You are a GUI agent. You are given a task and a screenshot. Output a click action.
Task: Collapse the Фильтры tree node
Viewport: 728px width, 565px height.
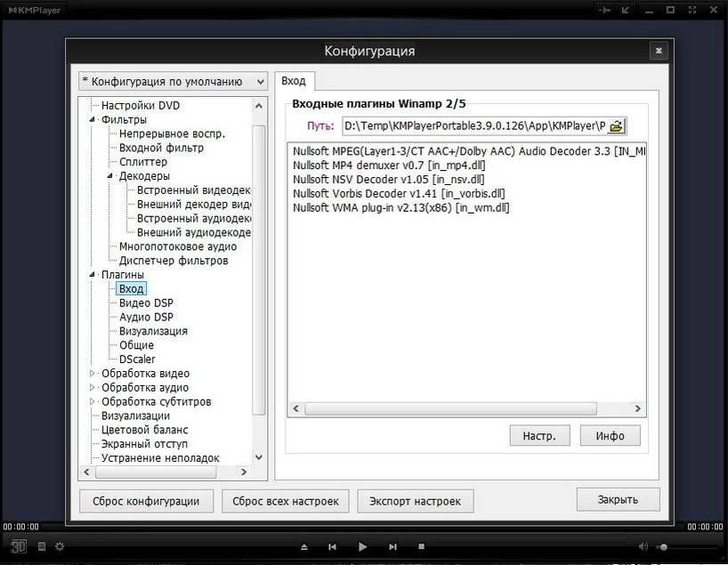click(x=92, y=119)
